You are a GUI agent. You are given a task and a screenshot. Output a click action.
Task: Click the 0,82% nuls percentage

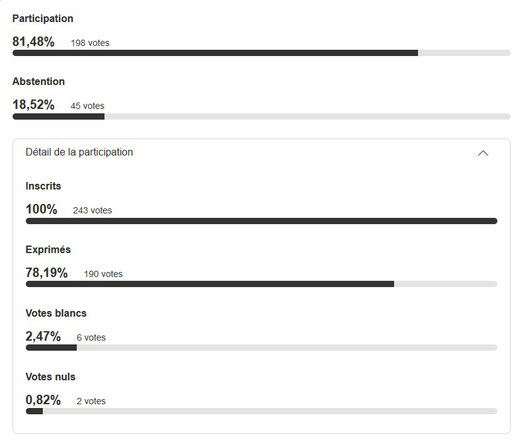click(x=43, y=400)
